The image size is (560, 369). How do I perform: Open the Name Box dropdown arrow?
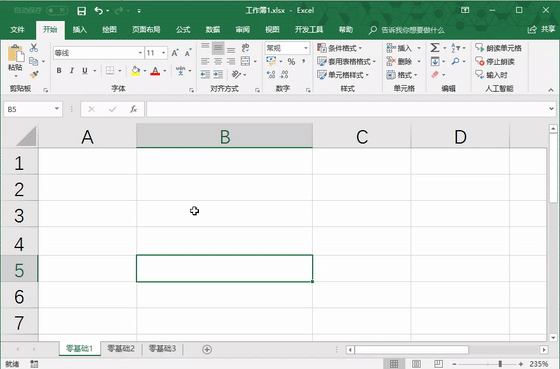point(56,109)
